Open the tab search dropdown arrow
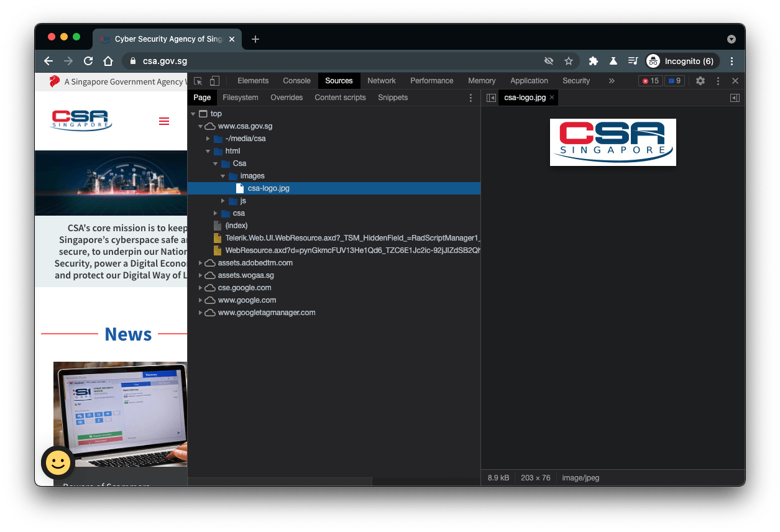This screenshot has height=532, width=780. pos(732,39)
